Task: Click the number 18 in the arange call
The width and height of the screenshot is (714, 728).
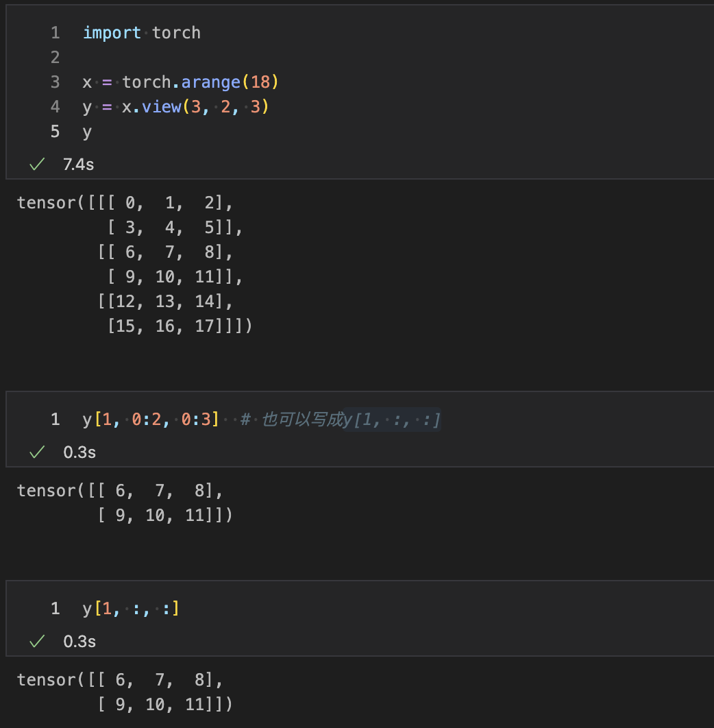Action: pos(260,82)
